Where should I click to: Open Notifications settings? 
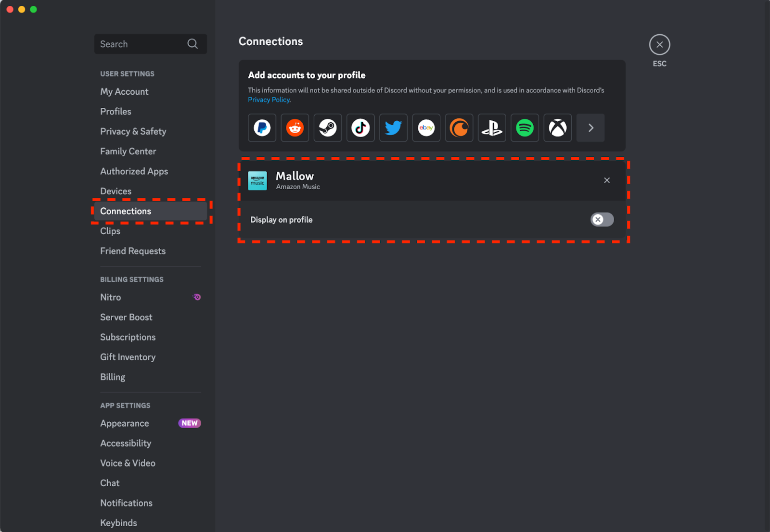click(151, 503)
